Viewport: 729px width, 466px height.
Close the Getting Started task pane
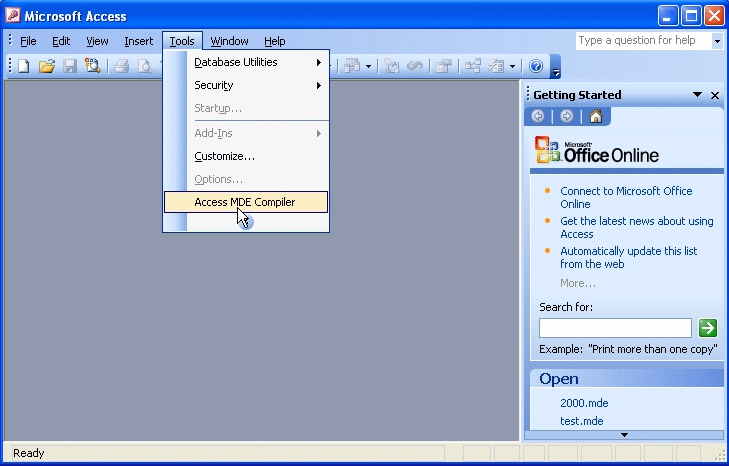point(715,95)
